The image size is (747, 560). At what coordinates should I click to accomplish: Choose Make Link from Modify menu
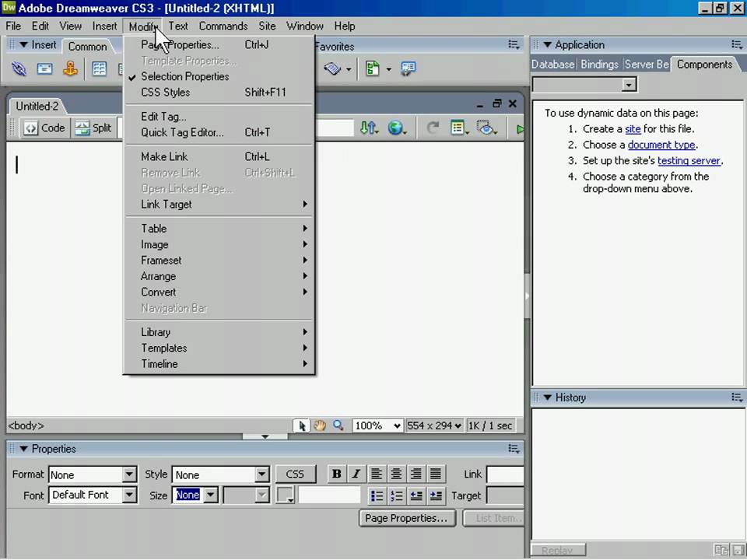click(219, 156)
